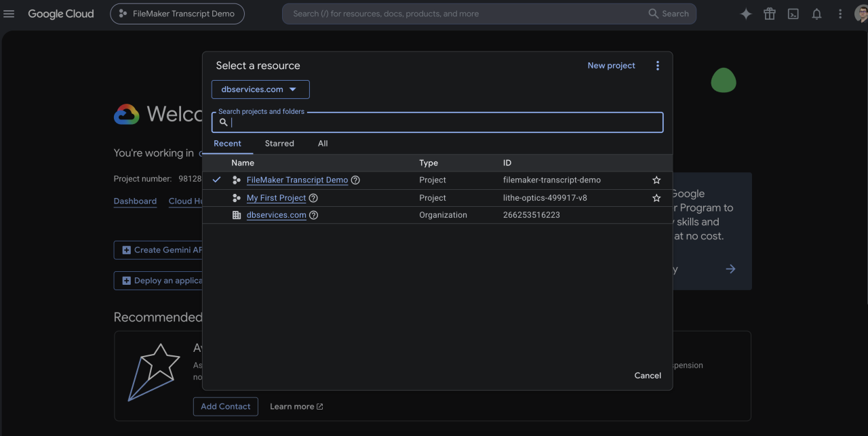The width and height of the screenshot is (868, 436).
Task: Click the organization grid icon of dbservices.com row
Action: pyautogui.click(x=236, y=215)
